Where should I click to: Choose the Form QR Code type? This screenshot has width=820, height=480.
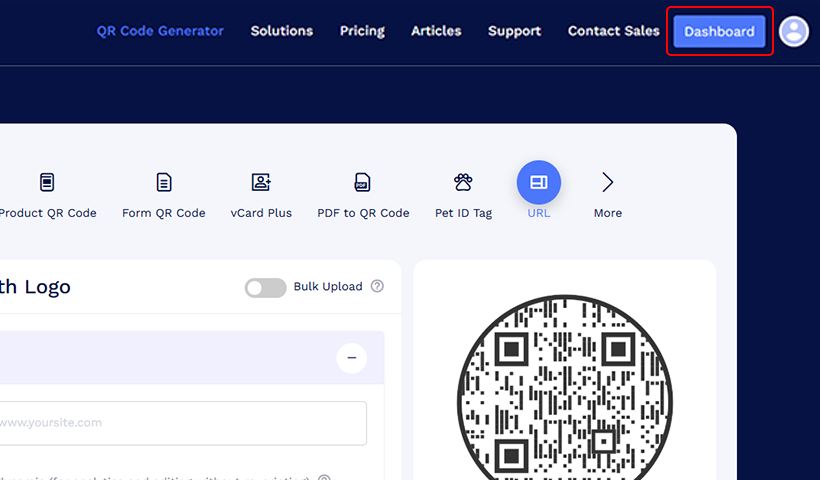tap(164, 183)
